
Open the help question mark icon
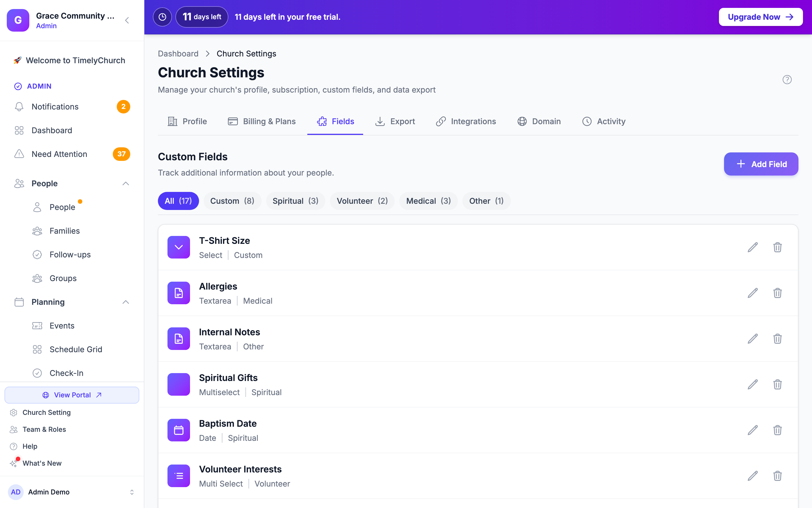coord(787,80)
